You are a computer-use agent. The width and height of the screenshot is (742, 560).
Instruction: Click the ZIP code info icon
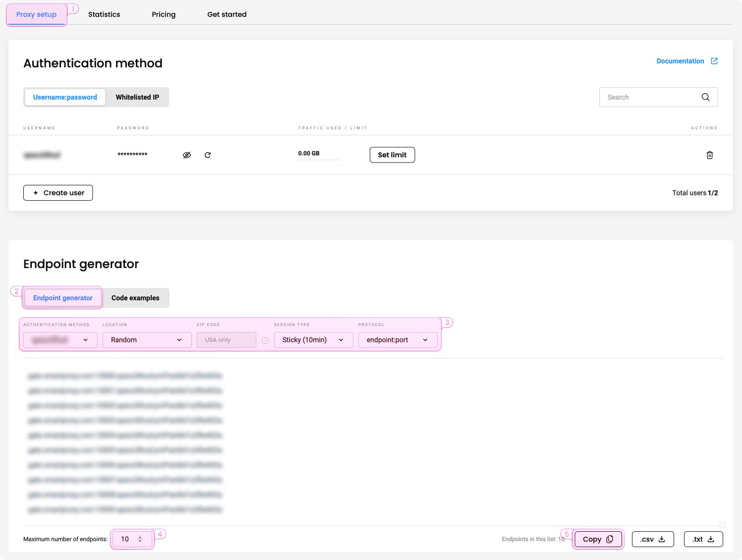point(265,340)
